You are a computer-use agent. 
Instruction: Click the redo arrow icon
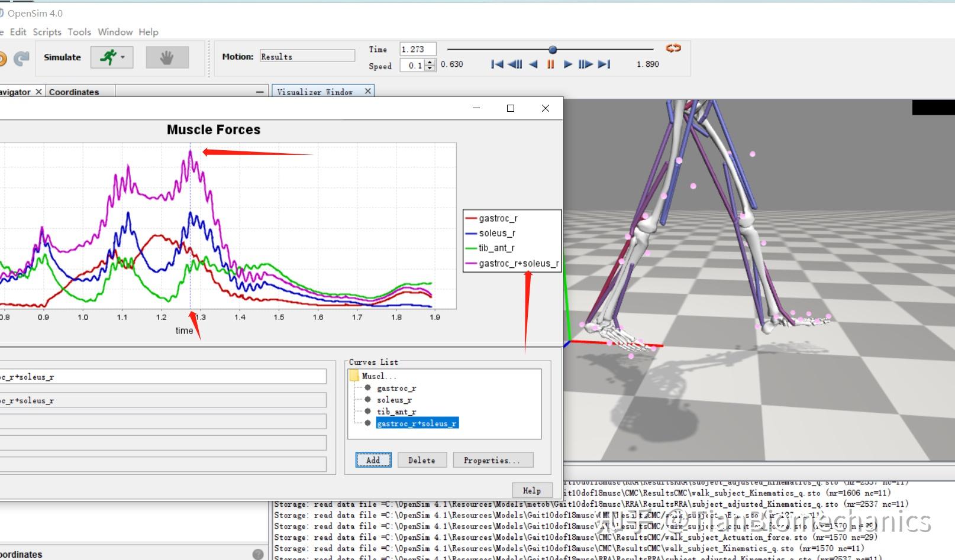[22, 58]
